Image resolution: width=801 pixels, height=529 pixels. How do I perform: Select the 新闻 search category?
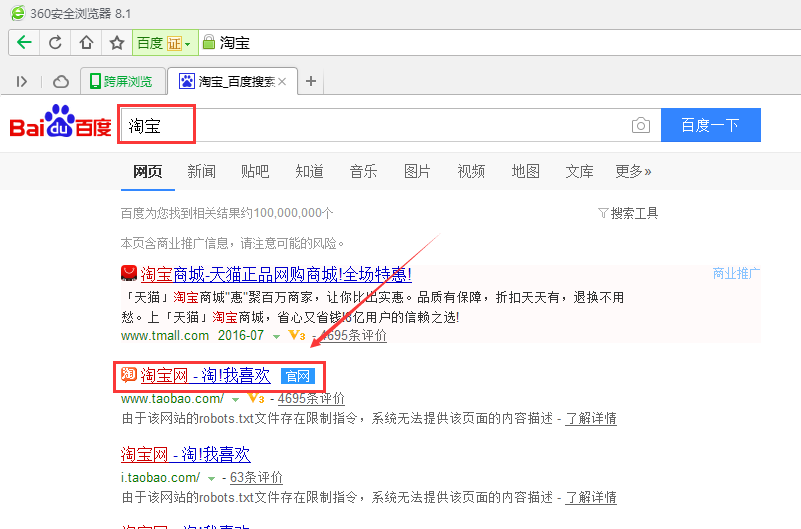201,172
